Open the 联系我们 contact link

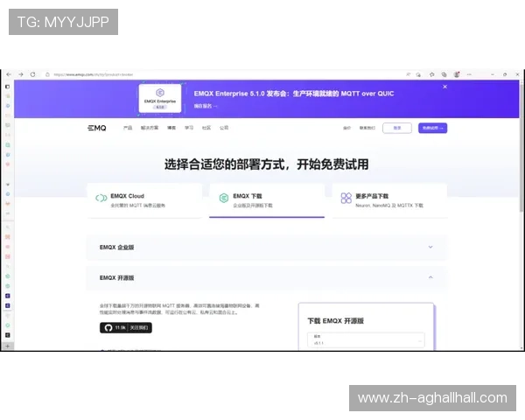click(367, 128)
